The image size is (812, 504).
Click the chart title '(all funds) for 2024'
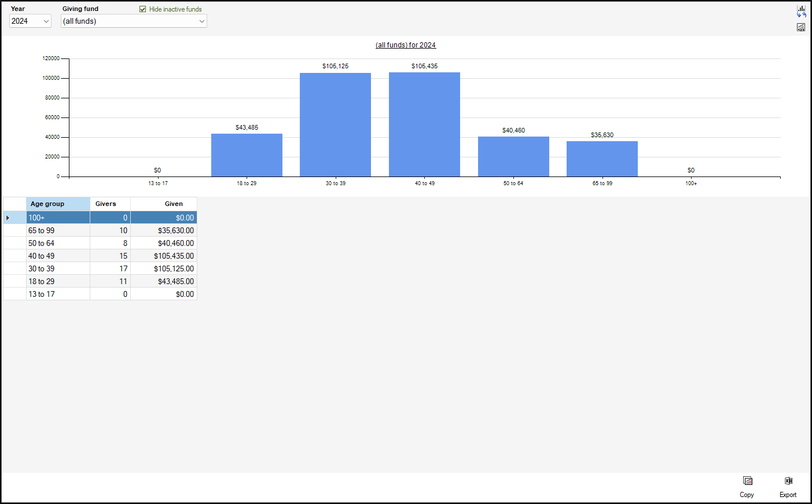point(406,45)
